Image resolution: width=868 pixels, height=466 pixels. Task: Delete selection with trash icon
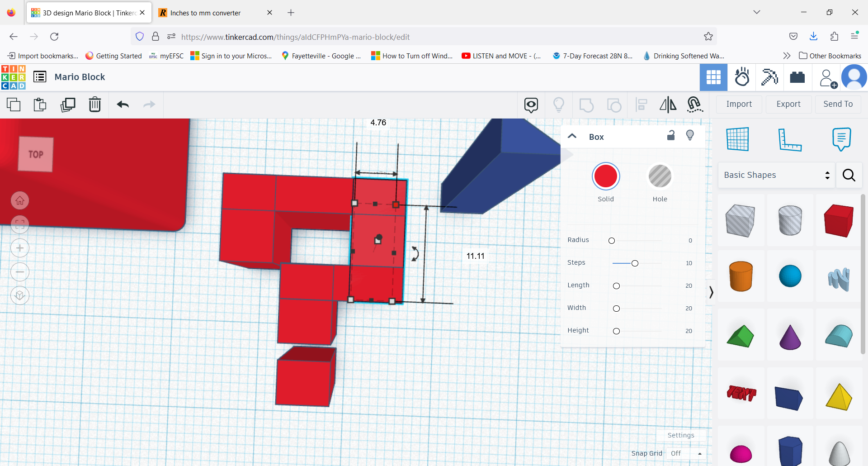pos(95,105)
